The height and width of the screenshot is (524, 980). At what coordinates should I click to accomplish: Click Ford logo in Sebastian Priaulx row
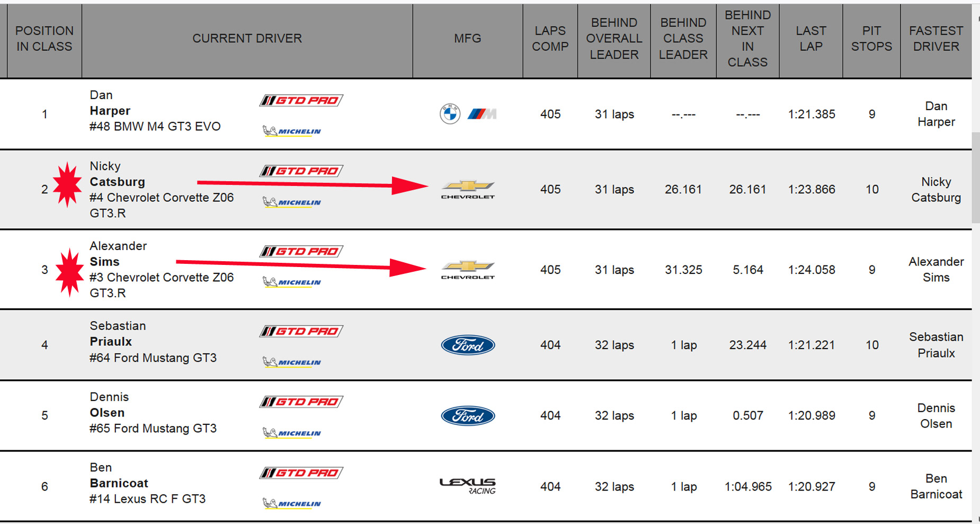point(468,345)
